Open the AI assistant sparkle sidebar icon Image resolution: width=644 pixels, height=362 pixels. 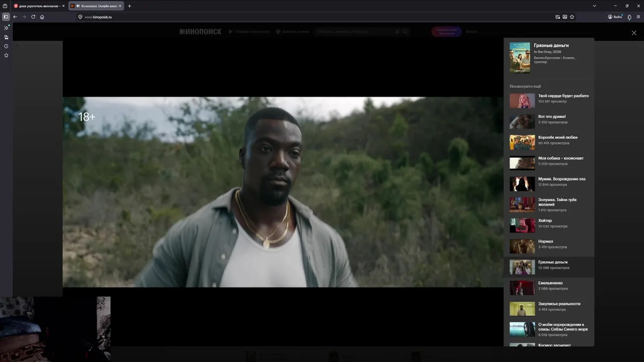[x=6, y=28]
